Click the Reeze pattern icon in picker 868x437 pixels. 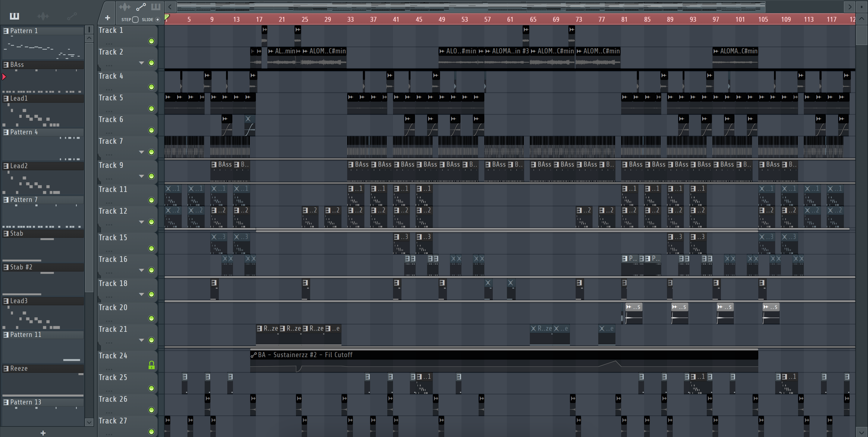(x=6, y=369)
